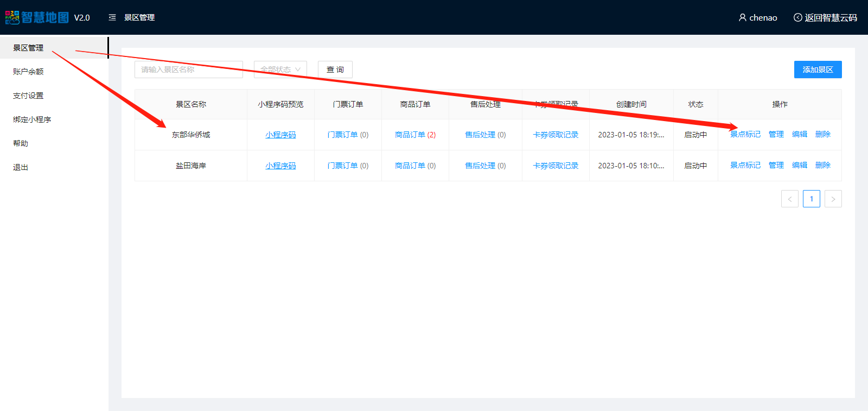Open 卡券领取记录 for 盐田海岸
Screen dimensions: 868x411
(x=556, y=166)
